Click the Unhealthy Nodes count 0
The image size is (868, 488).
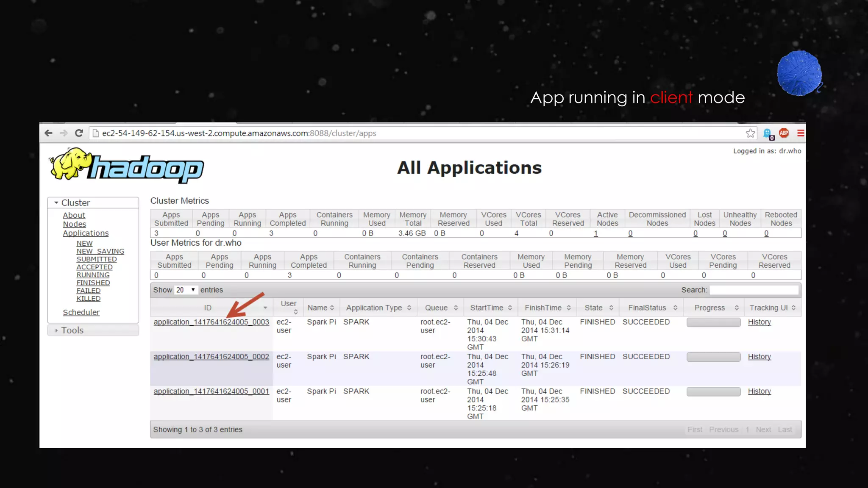coord(725,233)
